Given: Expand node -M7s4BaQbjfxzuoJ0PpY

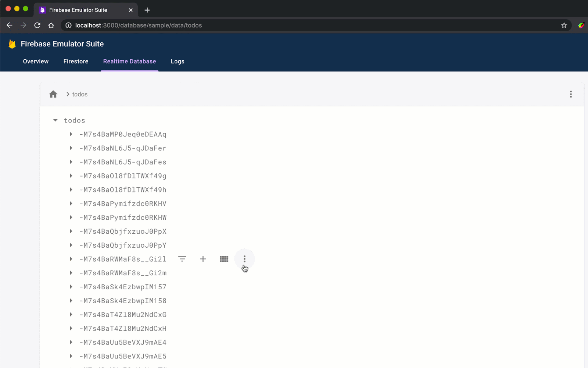Looking at the screenshot, I should 71,245.
